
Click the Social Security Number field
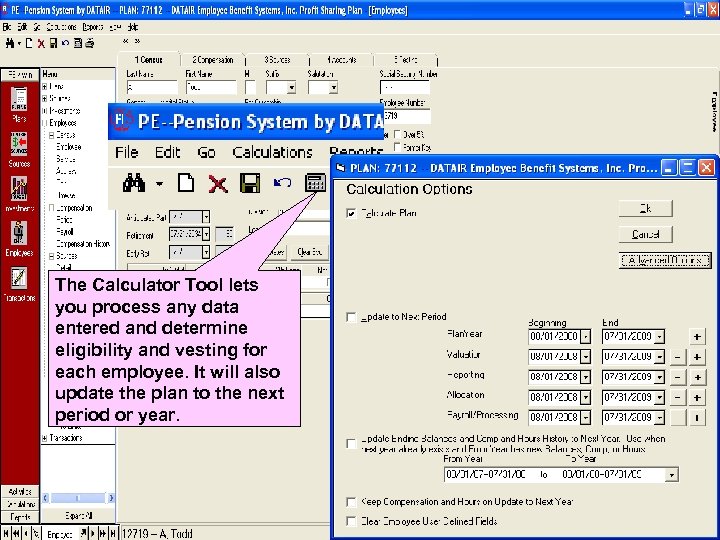click(405, 87)
